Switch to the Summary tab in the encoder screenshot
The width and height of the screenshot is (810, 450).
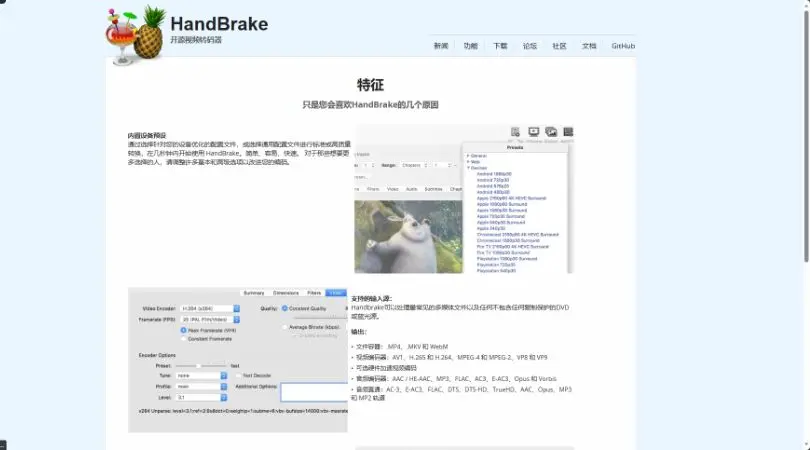(x=254, y=293)
